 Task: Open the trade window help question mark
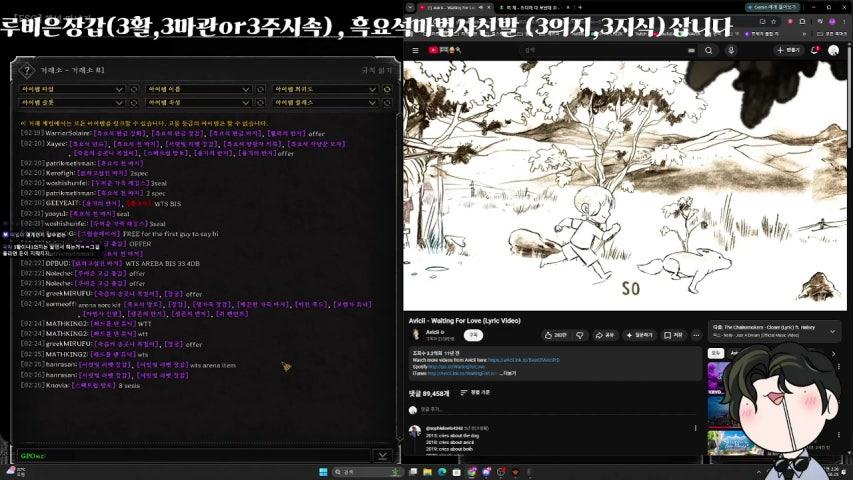coord(27,70)
